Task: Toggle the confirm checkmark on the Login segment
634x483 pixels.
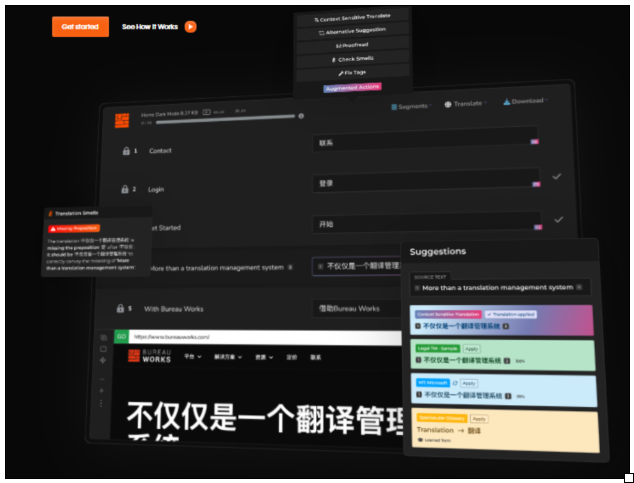Action: [x=556, y=176]
